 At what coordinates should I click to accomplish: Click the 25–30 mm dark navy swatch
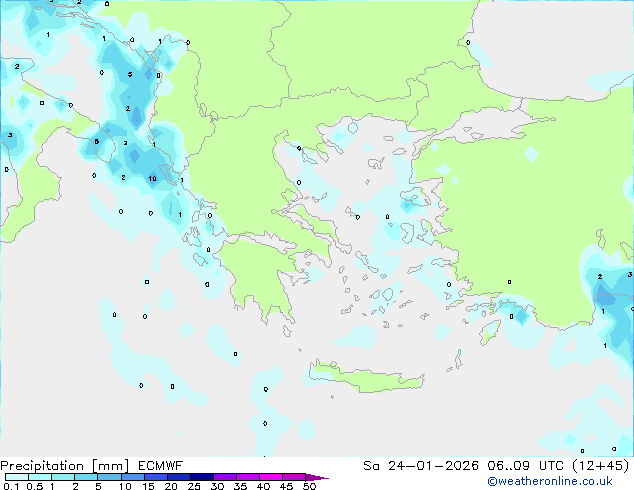tap(201, 477)
